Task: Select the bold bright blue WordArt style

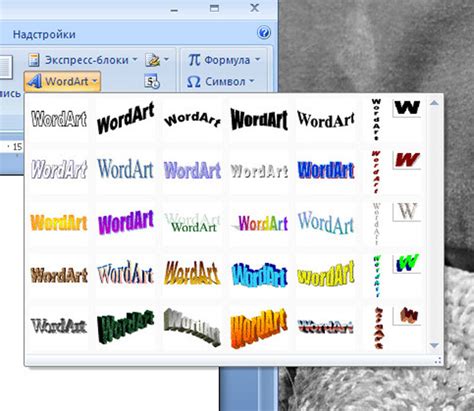Action: point(326,170)
